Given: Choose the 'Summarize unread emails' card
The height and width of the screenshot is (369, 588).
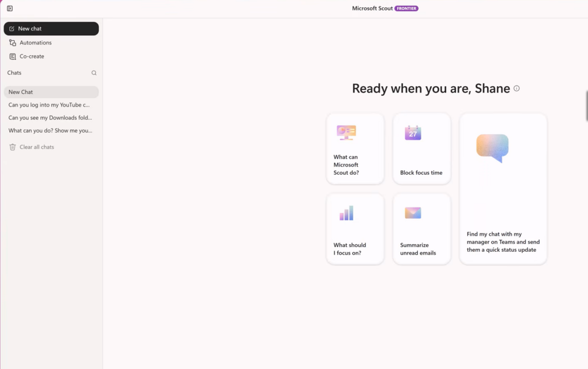Looking at the screenshot, I should pyautogui.click(x=422, y=229).
